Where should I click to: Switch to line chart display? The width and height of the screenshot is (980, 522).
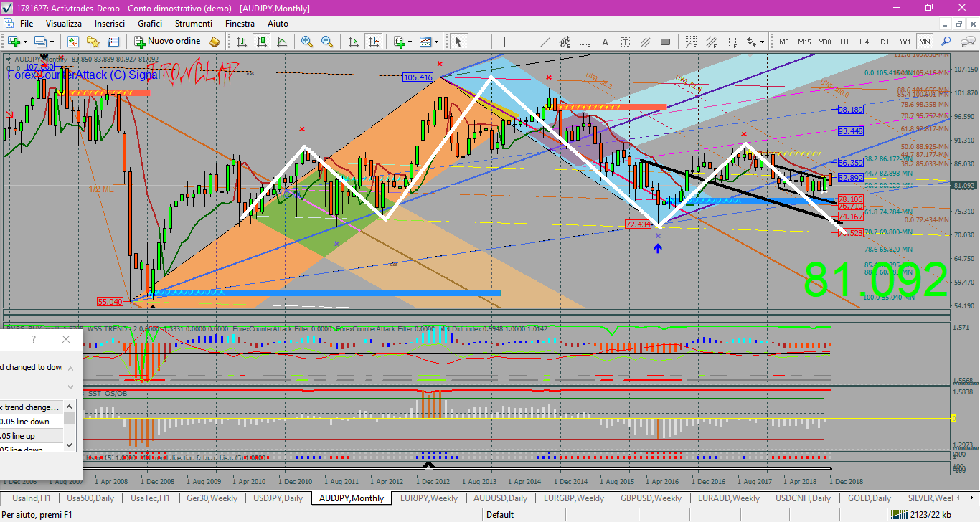tap(282, 42)
